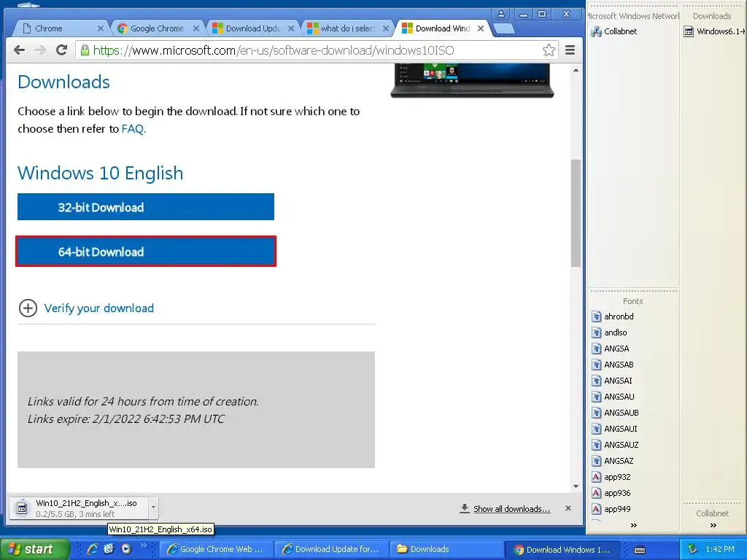
Task: Close the 'Google Chrome' tab
Action: (x=196, y=28)
